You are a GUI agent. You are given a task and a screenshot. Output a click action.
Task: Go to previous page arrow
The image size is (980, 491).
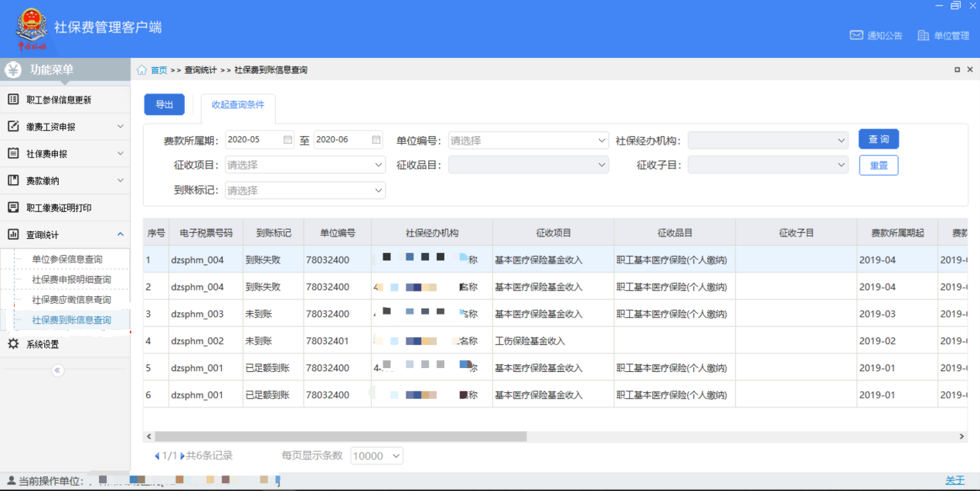tap(158, 455)
